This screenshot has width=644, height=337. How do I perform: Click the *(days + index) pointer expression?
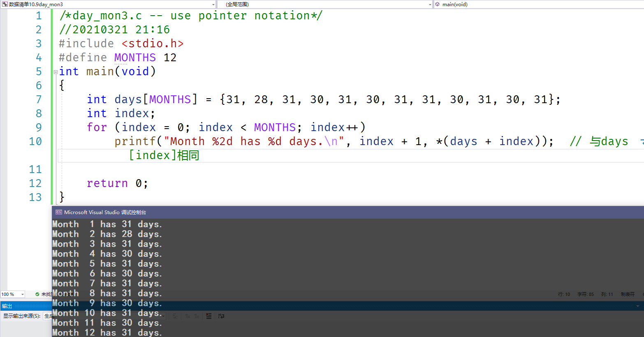(x=489, y=141)
